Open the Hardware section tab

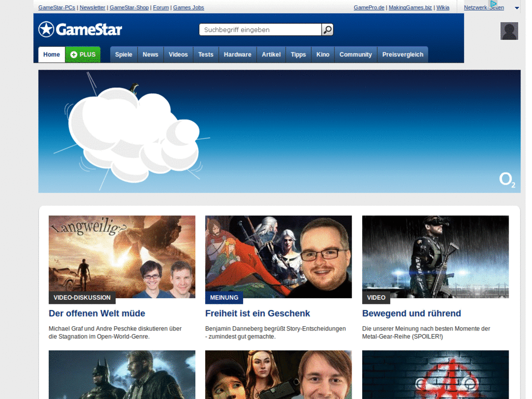pos(237,54)
